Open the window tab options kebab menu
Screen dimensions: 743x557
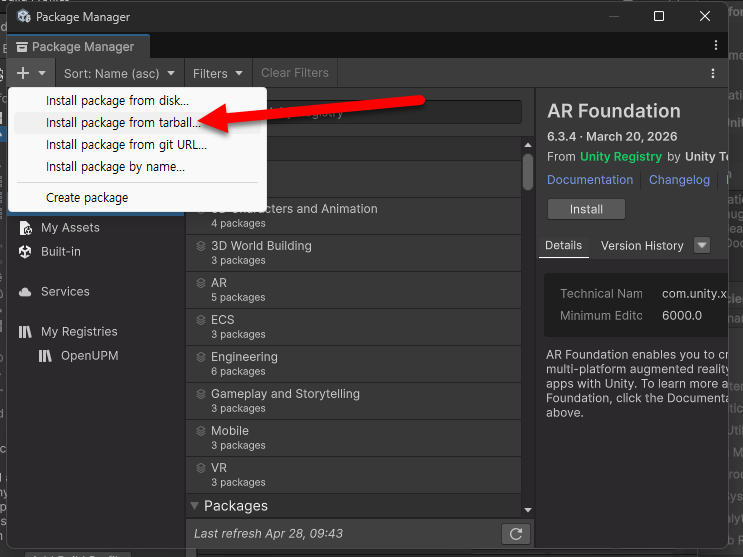[x=716, y=45]
